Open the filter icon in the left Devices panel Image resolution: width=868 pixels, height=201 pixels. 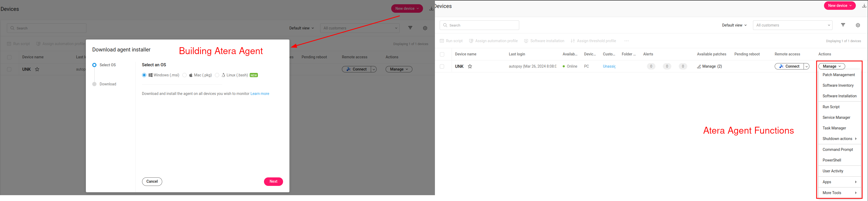pos(410,28)
